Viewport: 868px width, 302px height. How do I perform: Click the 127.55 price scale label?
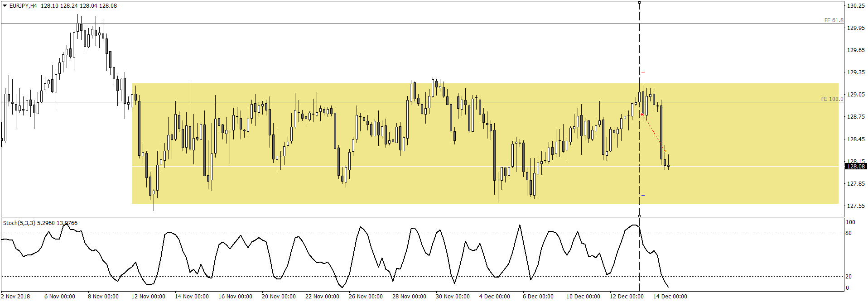tap(856, 206)
